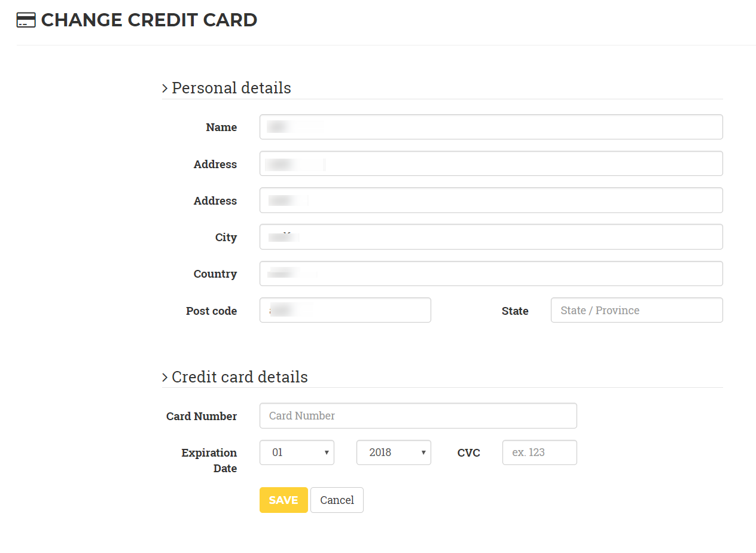The height and width of the screenshot is (553, 756).
Task: Click the Credit card details section heading
Action: (240, 377)
